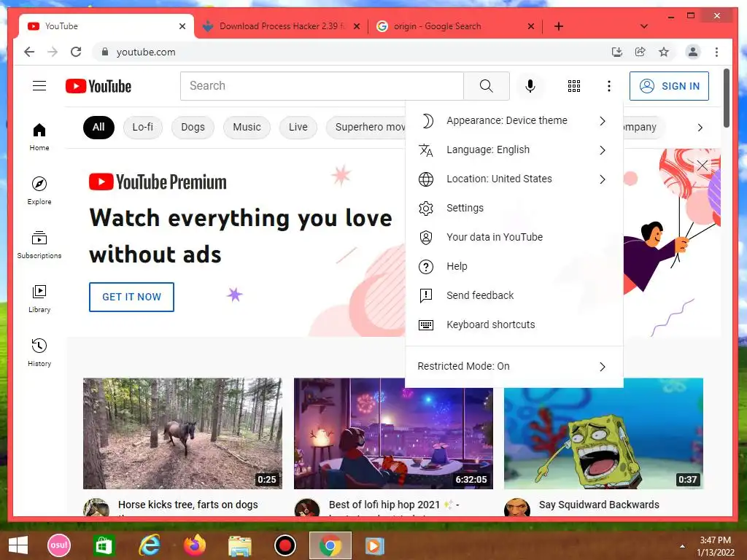Image resolution: width=747 pixels, height=560 pixels.
Task: Reload the page with refresh icon
Action: click(76, 52)
